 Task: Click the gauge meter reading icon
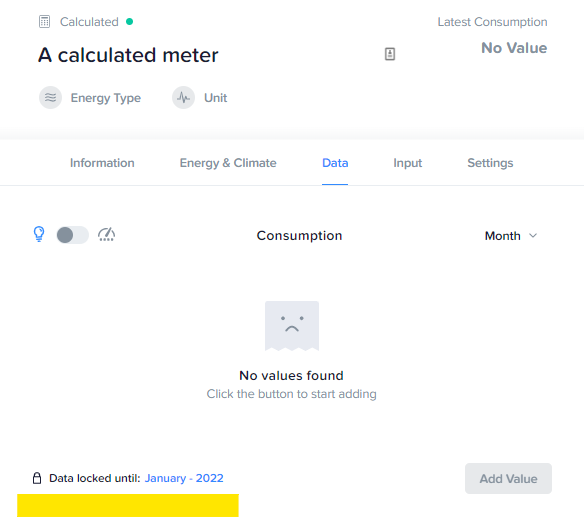pyautogui.click(x=107, y=235)
